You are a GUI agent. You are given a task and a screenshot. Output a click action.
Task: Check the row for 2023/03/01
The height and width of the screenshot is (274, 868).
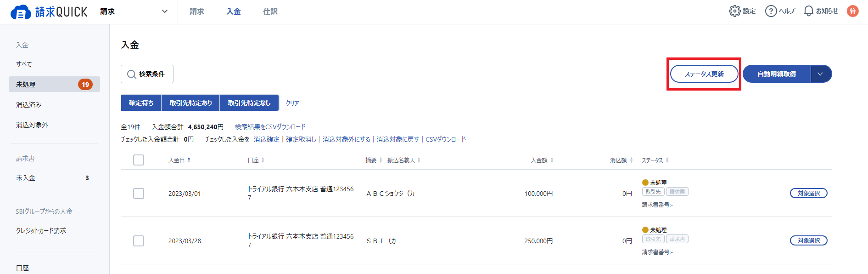(139, 194)
